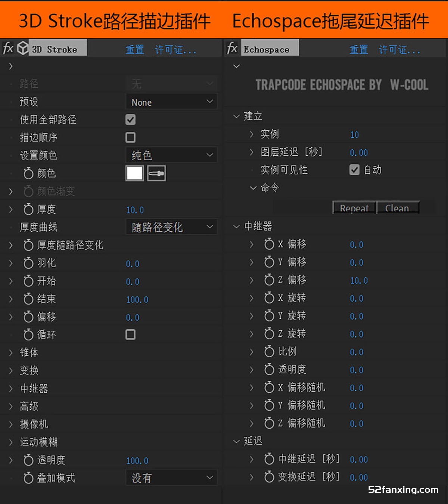Click the 3D cube icon beside 3D Stroke
The height and width of the screenshot is (504, 448).
point(23,48)
